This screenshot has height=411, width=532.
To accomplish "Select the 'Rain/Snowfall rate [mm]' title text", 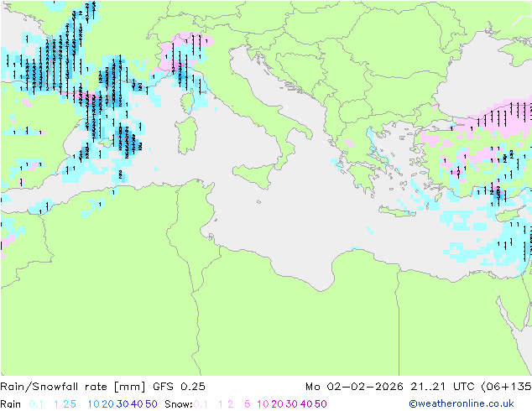I will [x=73, y=387].
